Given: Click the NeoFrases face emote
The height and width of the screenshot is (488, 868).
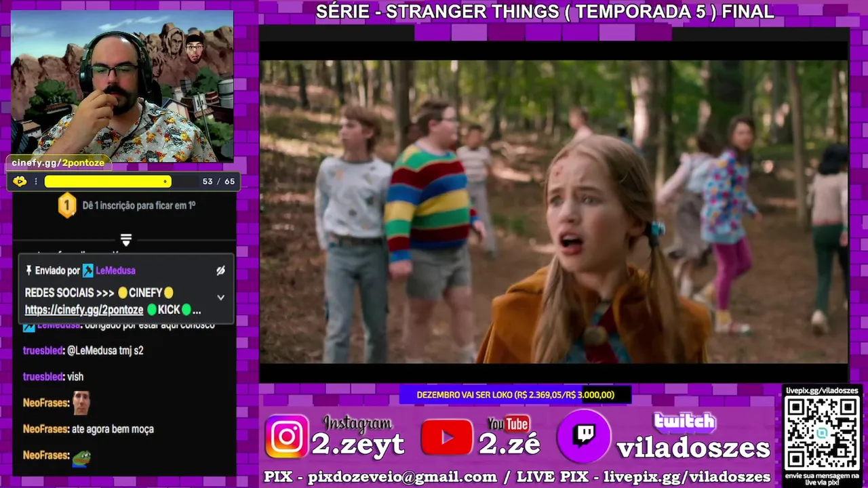Looking at the screenshot, I should coord(81,403).
